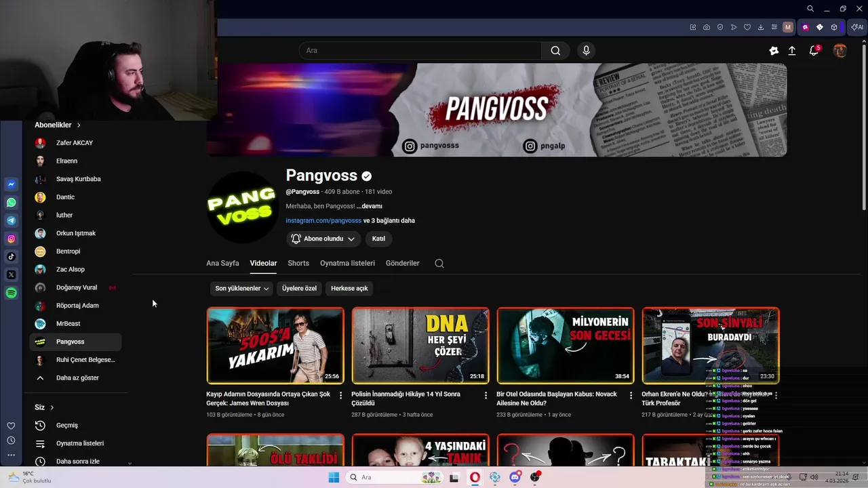Select the 'Üyelere özel' filter chip

click(299, 288)
